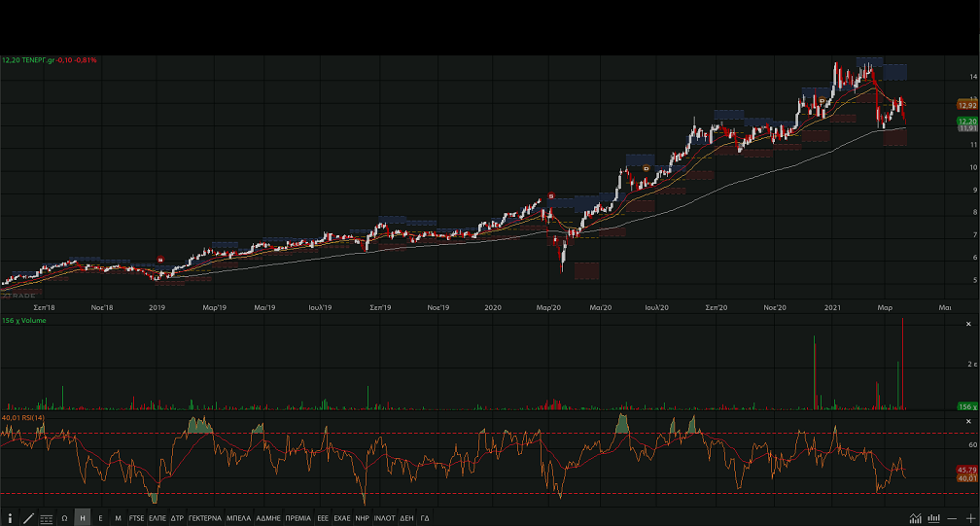Click the 12,92 orange price tag
980x526 pixels.
click(967, 105)
